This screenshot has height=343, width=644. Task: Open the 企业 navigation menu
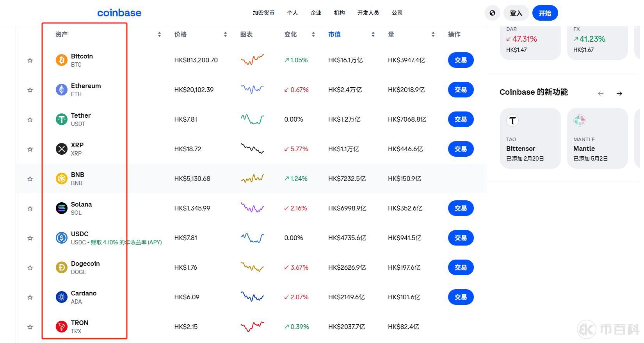coord(316,13)
